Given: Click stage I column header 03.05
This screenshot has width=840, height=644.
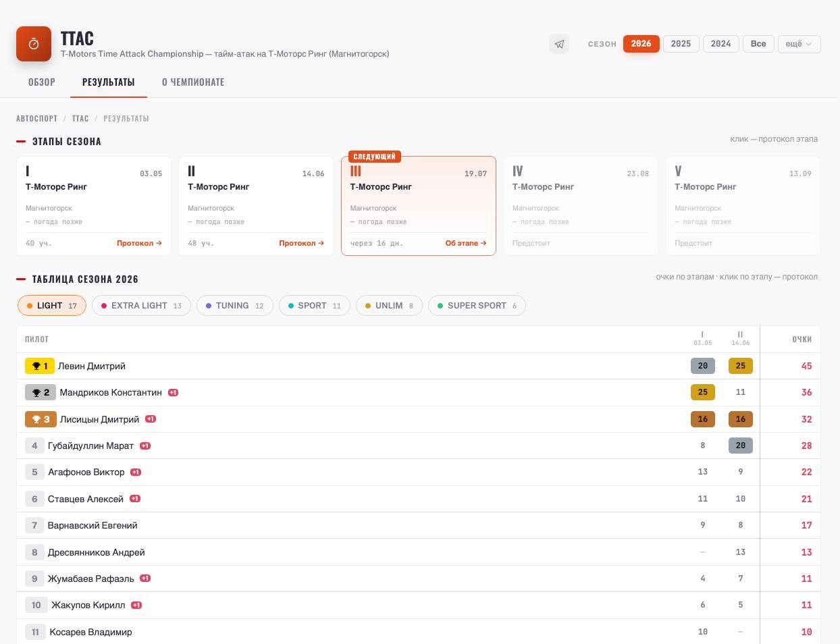Looking at the screenshot, I should click(702, 339).
